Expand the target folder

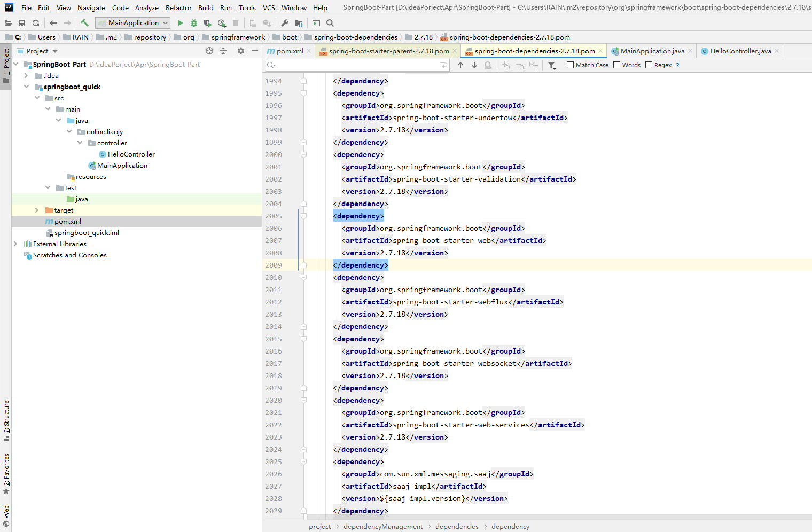pyautogui.click(x=37, y=210)
